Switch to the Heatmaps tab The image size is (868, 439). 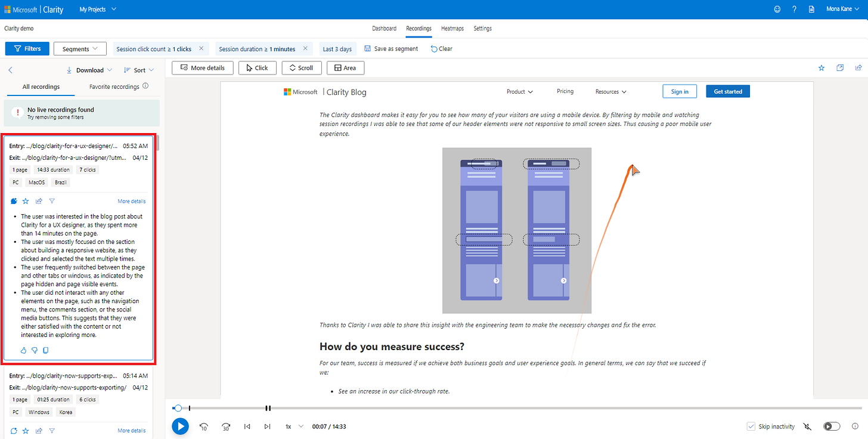coord(453,29)
